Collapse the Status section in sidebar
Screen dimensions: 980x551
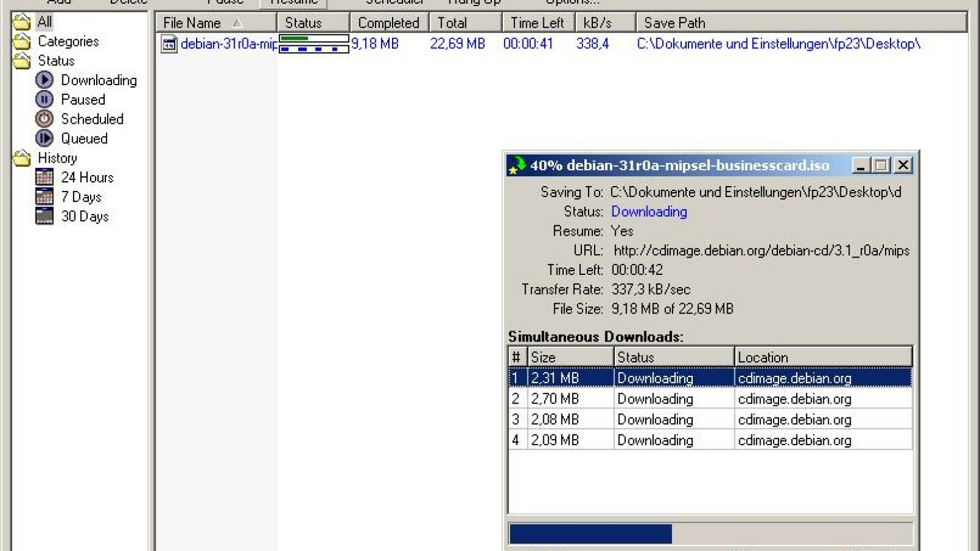[22, 61]
